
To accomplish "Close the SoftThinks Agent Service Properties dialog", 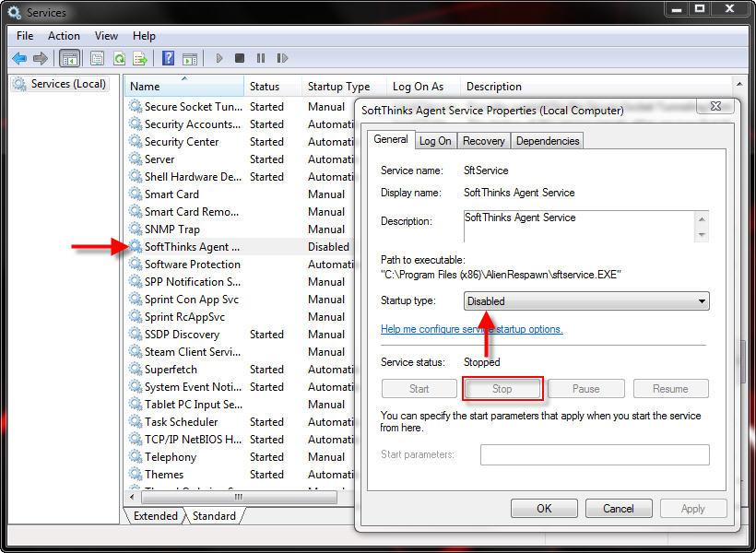I will tap(716, 106).
